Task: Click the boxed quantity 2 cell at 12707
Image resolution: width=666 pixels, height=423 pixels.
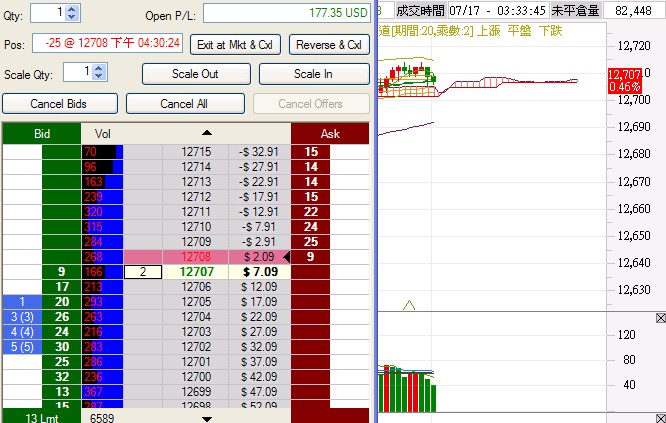Action: pyautogui.click(x=143, y=272)
